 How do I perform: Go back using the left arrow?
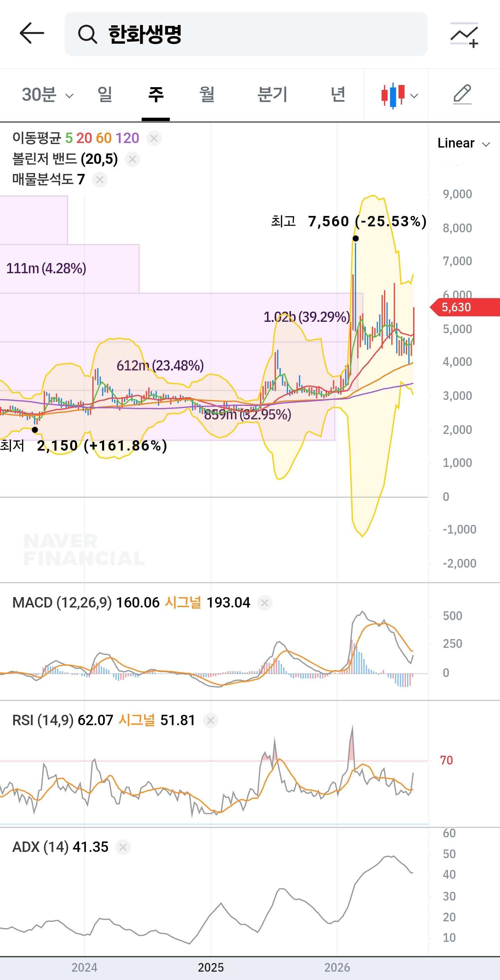coord(32,33)
